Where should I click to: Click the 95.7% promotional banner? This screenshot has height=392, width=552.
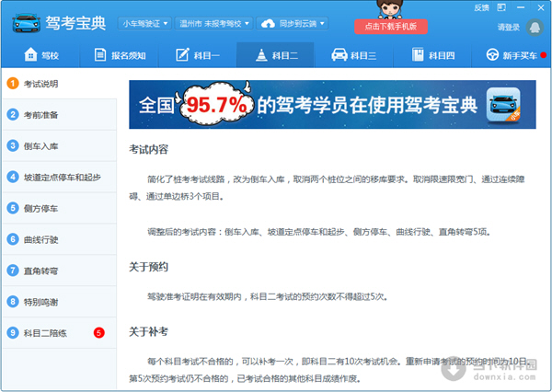(332, 104)
